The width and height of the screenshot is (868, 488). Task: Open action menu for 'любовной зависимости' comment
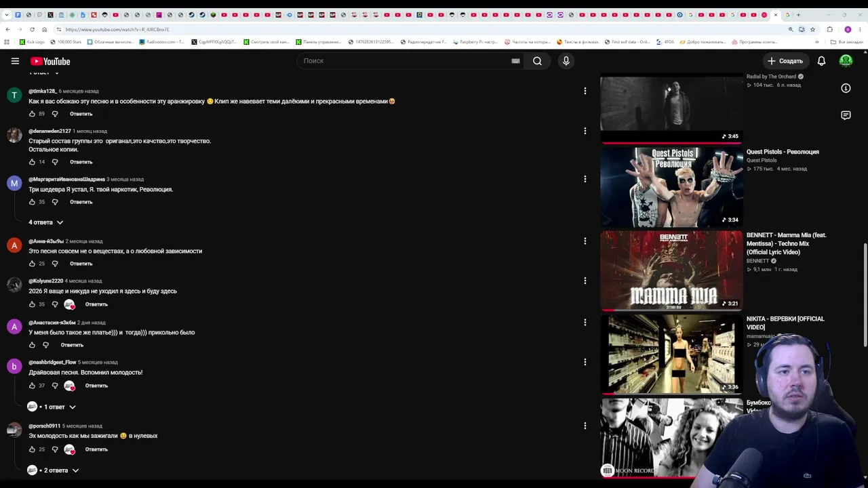(x=585, y=241)
